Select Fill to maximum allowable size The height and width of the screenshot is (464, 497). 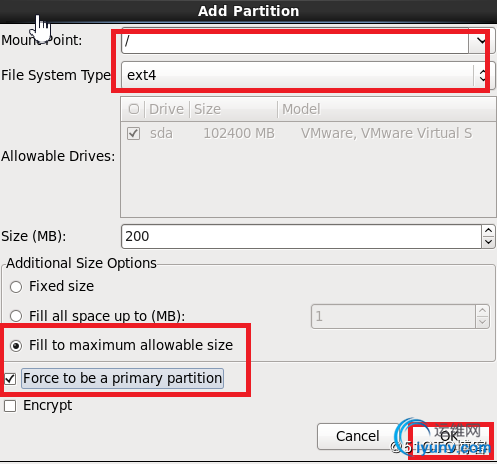pyautogui.click(x=16, y=346)
